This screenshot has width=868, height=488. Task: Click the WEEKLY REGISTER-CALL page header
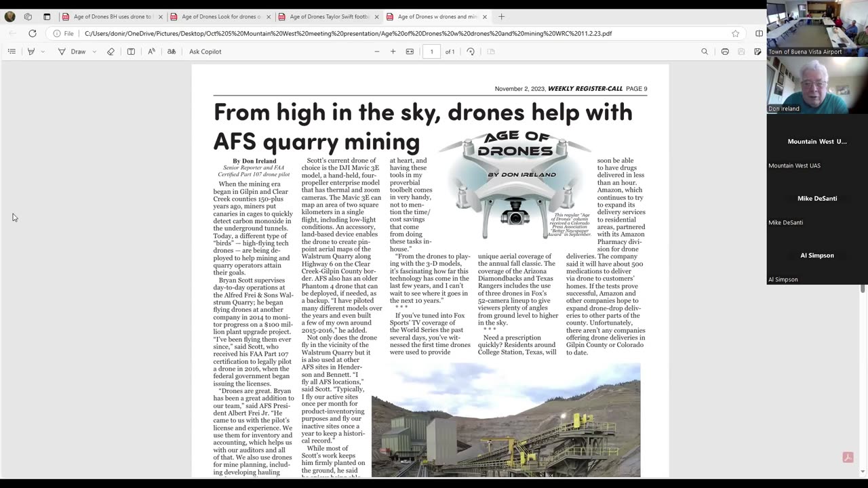(x=585, y=89)
